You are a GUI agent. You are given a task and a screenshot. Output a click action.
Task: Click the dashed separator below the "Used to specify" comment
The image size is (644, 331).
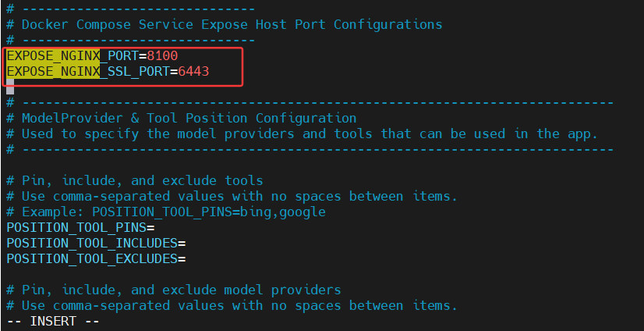click(312, 149)
